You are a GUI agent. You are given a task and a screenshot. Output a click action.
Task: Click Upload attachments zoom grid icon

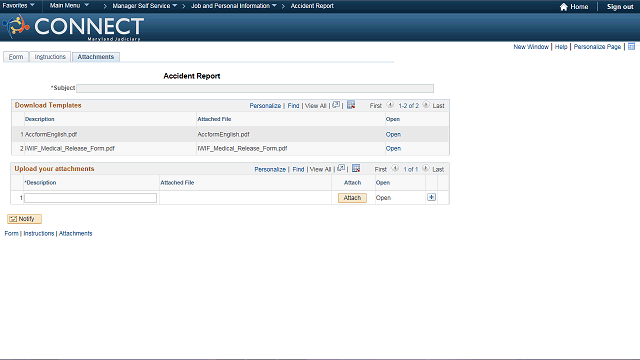341,168
